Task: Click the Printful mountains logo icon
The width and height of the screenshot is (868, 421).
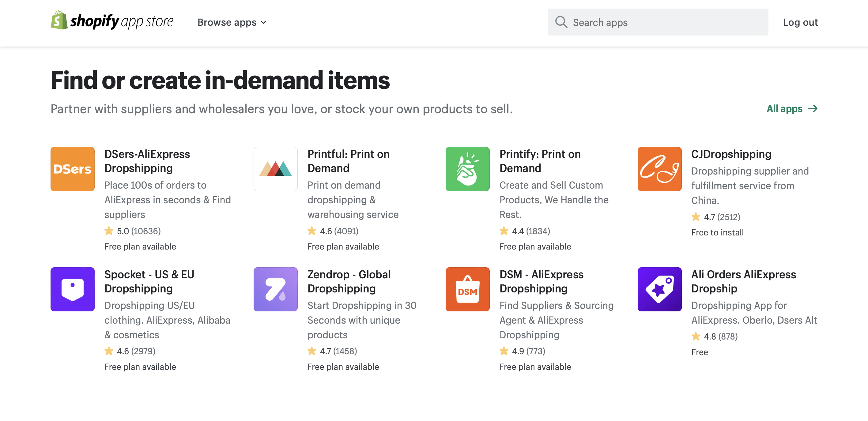Action: coord(275,169)
